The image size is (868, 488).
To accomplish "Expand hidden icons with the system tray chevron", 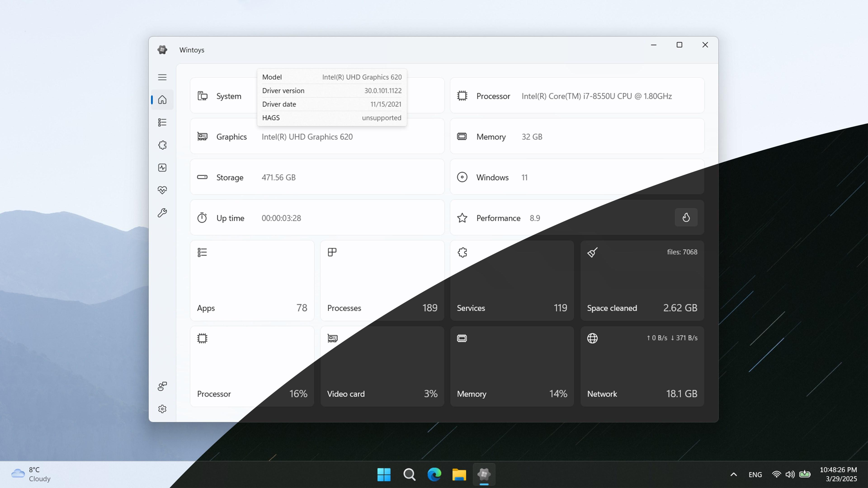I will (x=734, y=474).
